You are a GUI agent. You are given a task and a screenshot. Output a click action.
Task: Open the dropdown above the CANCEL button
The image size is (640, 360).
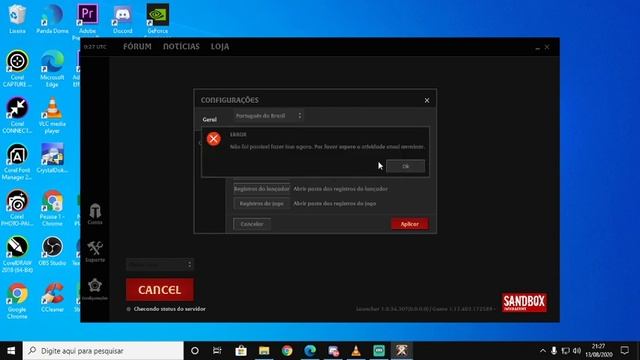tap(159, 264)
